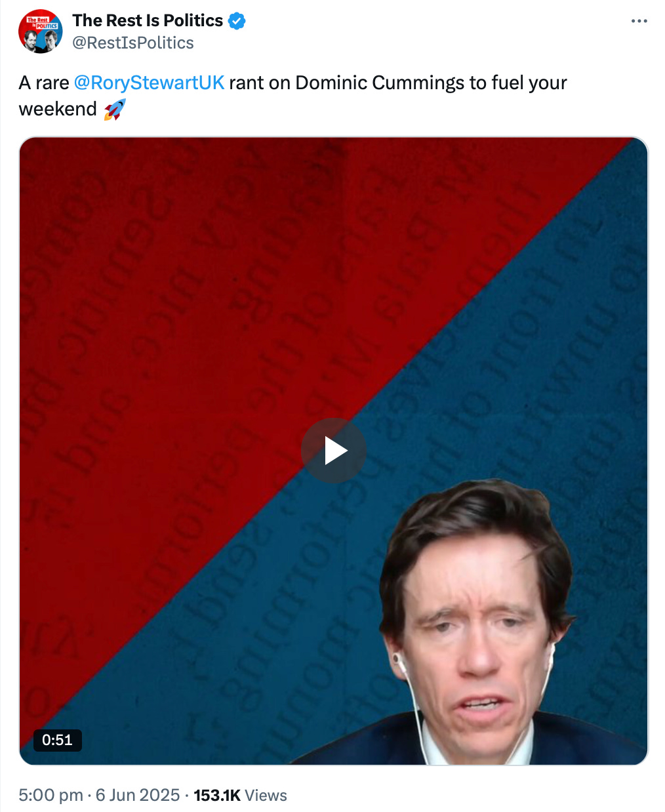Viewport: 665px width, 812px height.
Task: Open the three-dot more options menu
Action: pyautogui.click(x=639, y=21)
